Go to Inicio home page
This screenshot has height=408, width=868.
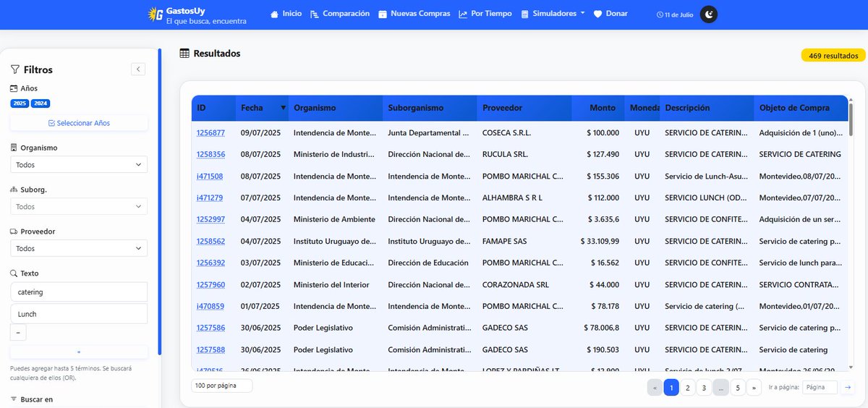pyautogui.click(x=286, y=14)
